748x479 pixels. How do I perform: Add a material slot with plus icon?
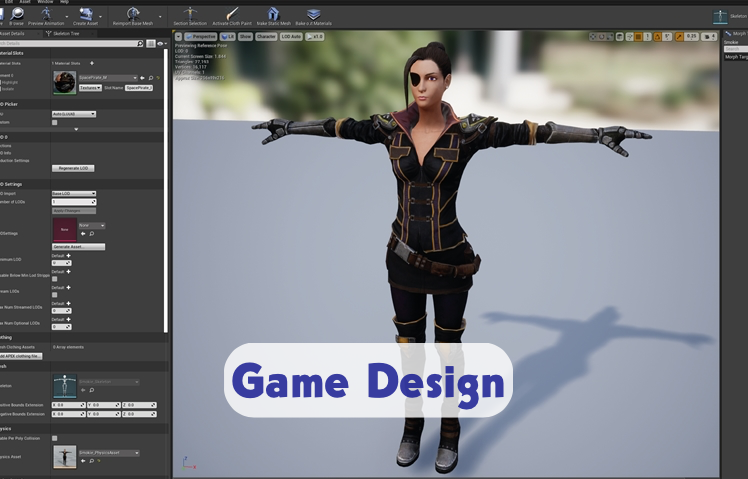92,63
